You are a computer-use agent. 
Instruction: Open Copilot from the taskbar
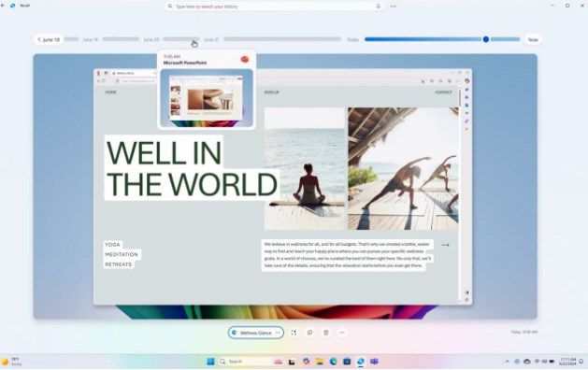[307, 362]
